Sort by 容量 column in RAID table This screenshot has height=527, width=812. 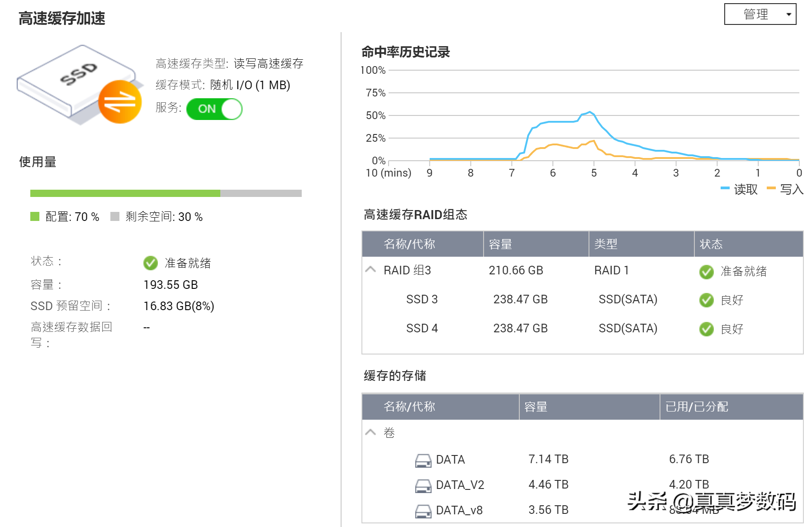pyautogui.click(x=500, y=244)
